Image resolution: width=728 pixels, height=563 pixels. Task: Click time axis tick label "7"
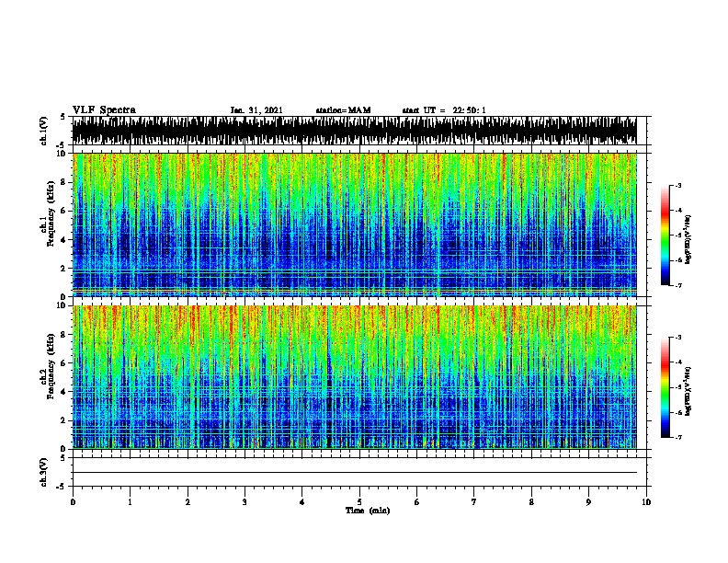[474, 502]
